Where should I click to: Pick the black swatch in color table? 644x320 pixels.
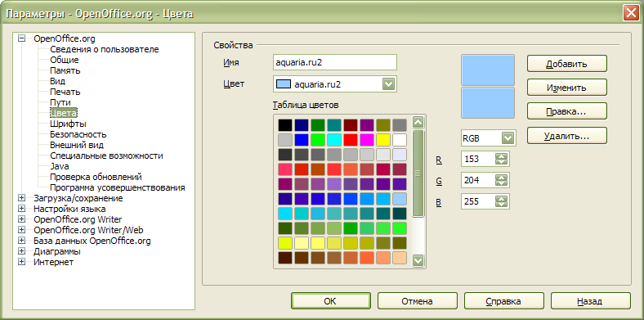coord(285,125)
